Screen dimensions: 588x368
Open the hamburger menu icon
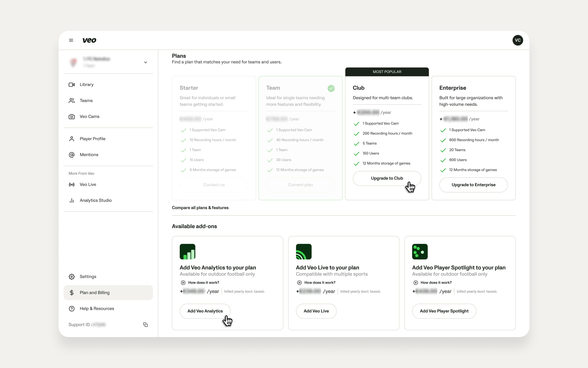coord(71,40)
